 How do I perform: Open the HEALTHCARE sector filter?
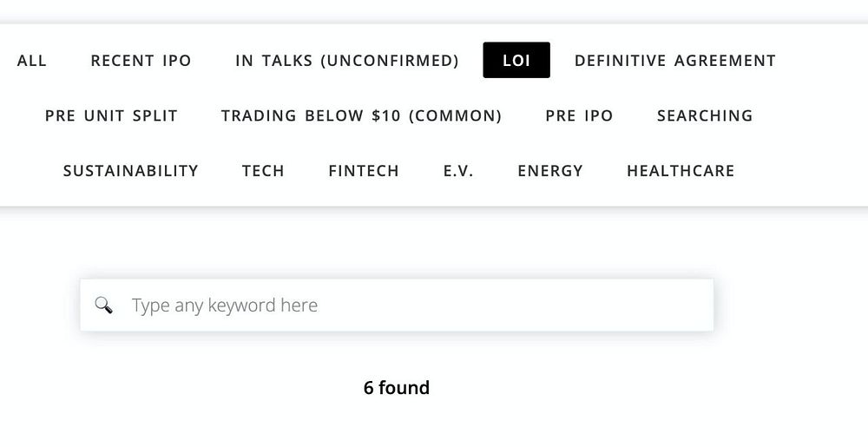coord(681,171)
